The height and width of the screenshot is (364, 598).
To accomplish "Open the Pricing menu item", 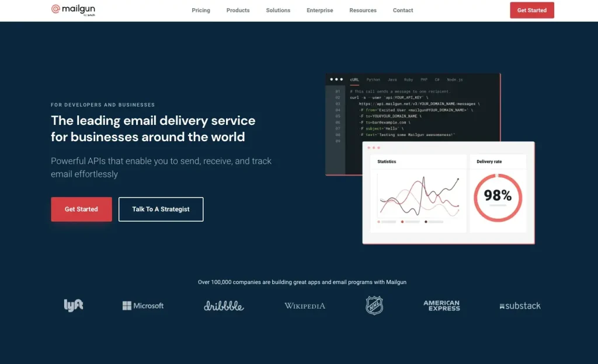I will click(201, 10).
